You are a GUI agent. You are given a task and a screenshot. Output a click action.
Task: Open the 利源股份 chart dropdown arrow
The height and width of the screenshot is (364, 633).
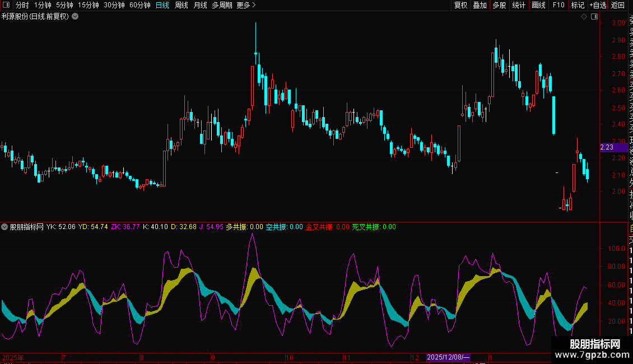click(75, 17)
